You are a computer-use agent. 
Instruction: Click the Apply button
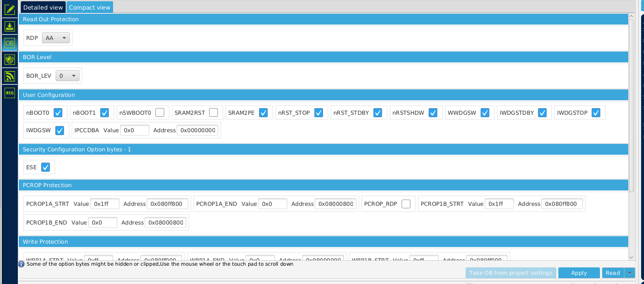(579, 273)
